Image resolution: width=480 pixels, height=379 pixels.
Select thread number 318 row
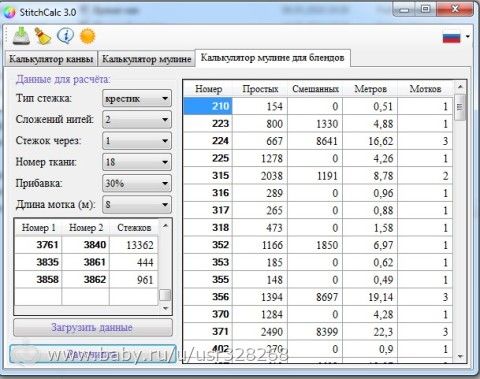coord(318,228)
